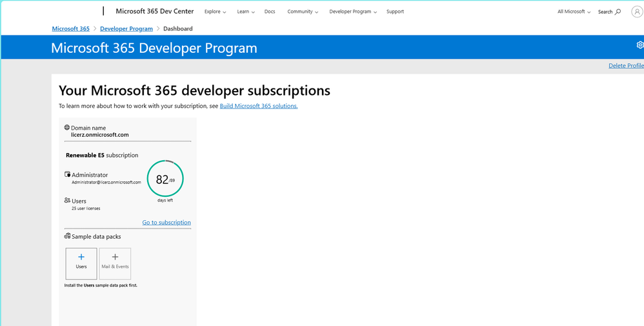Click the Go to subscription link
Viewport: 644px width, 326px height.
click(x=166, y=223)
